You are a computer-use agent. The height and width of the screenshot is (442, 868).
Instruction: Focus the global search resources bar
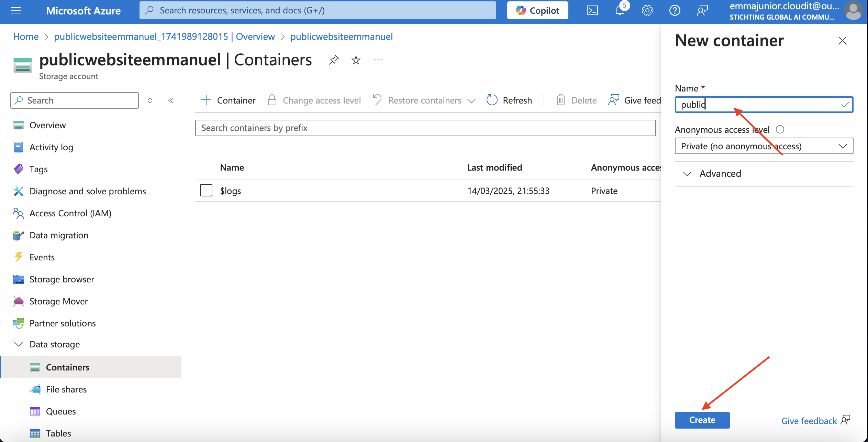click(318, 10)
